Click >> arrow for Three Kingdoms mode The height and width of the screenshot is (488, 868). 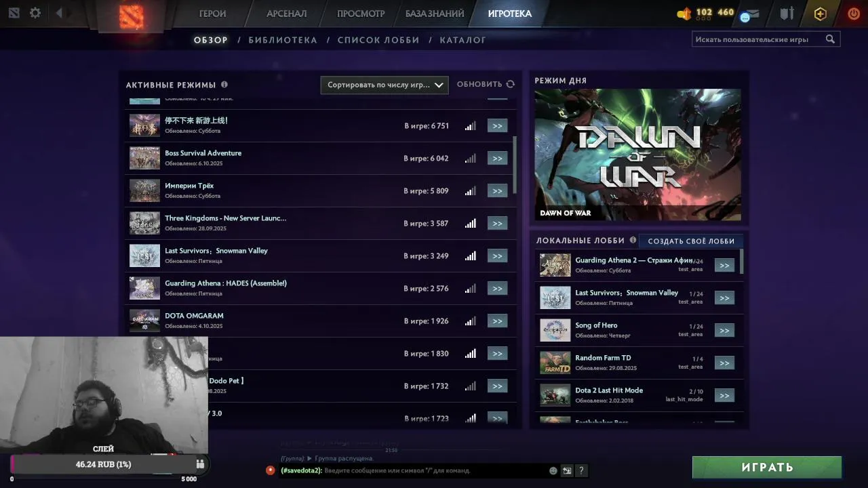pos(497,223)
